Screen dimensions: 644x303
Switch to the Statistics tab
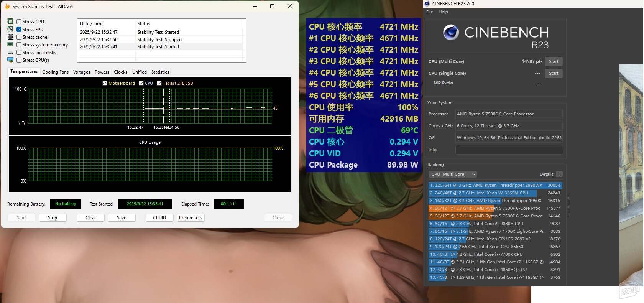click(160, 72)
